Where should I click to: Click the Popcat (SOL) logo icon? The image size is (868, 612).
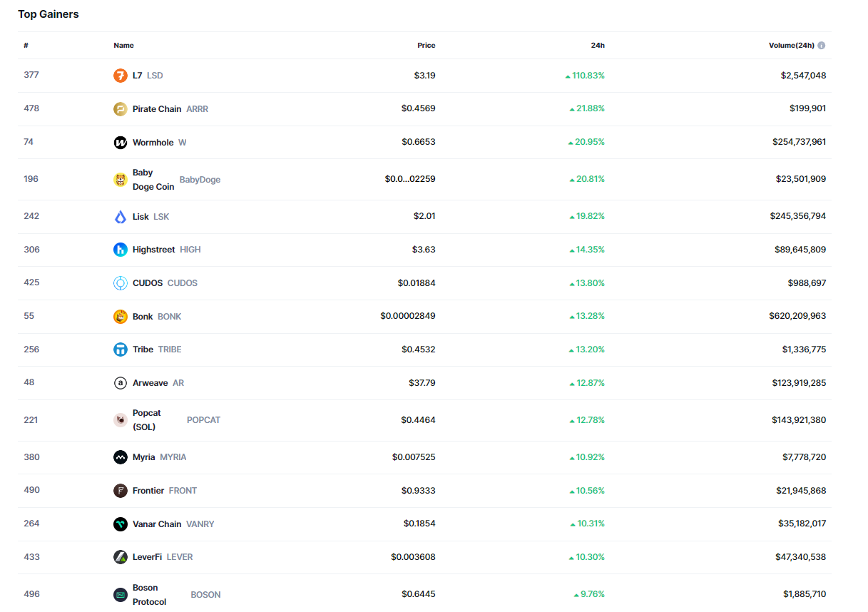tap(121, 420)
